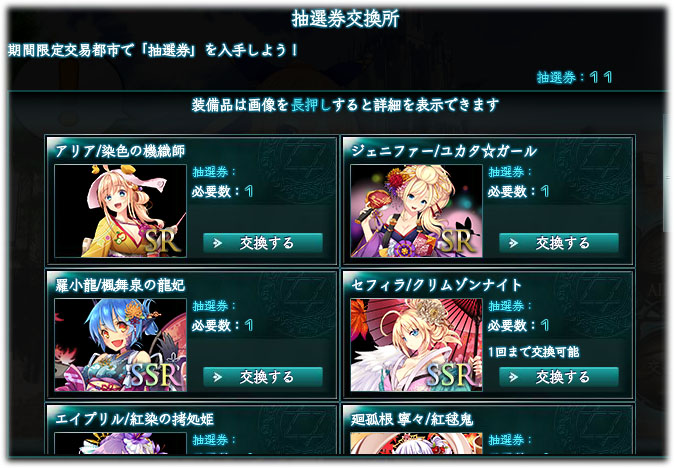Viewport: 674px width, 468px height.
Task: Select the セフィラ/クリムゾンナイト title text
Action: 437,285
